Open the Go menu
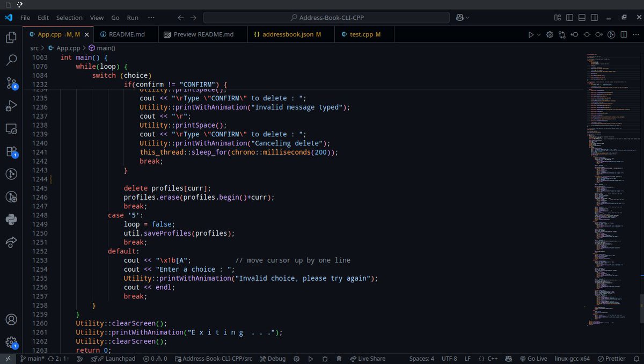The width and height of the screenshot is (644, 364). (x=115, y=17)
